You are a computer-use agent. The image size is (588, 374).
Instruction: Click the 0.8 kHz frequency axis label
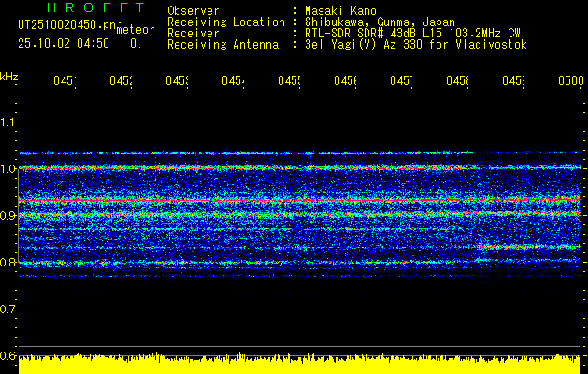(7, 262)
